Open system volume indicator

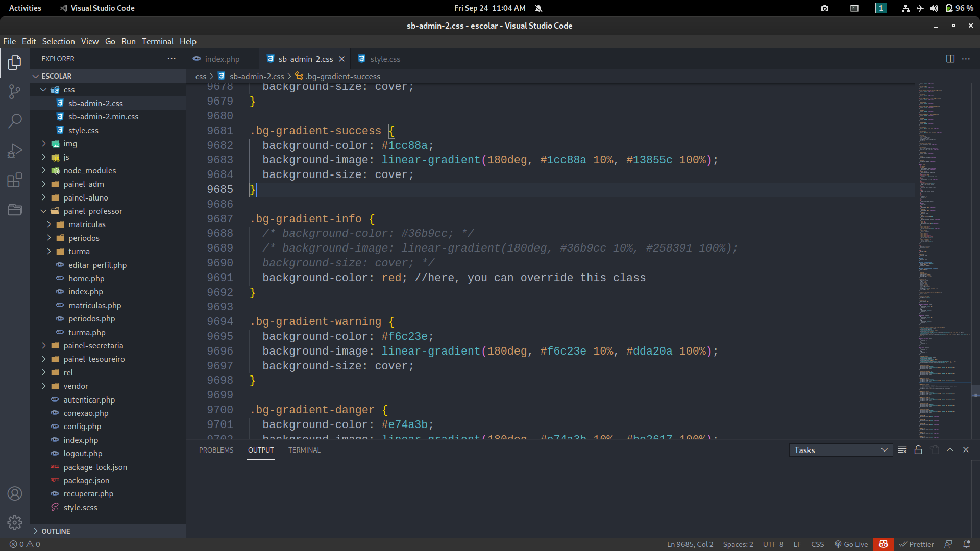(x=934, y=8)
